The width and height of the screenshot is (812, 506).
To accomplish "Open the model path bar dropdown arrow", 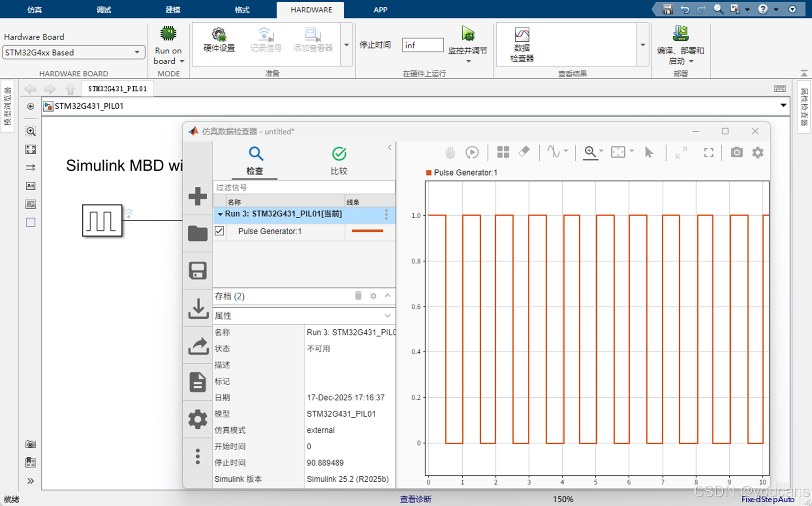I will tap(783, 106).
